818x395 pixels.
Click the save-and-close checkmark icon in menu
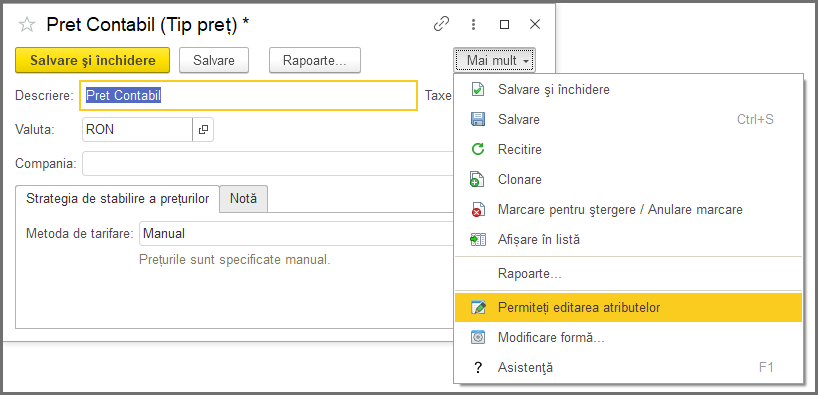point(478,90)
